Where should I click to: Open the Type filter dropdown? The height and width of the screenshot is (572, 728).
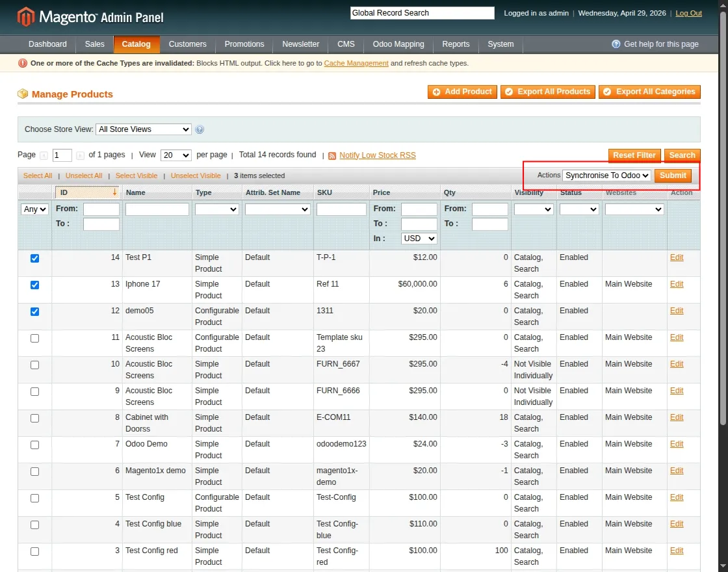(x=217, y=209)
